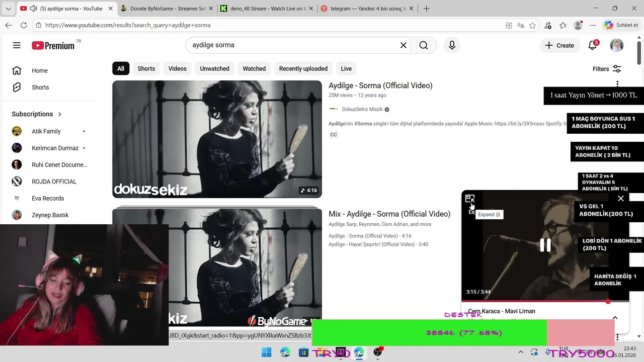Click the magnifier search button

click(424, 45)
